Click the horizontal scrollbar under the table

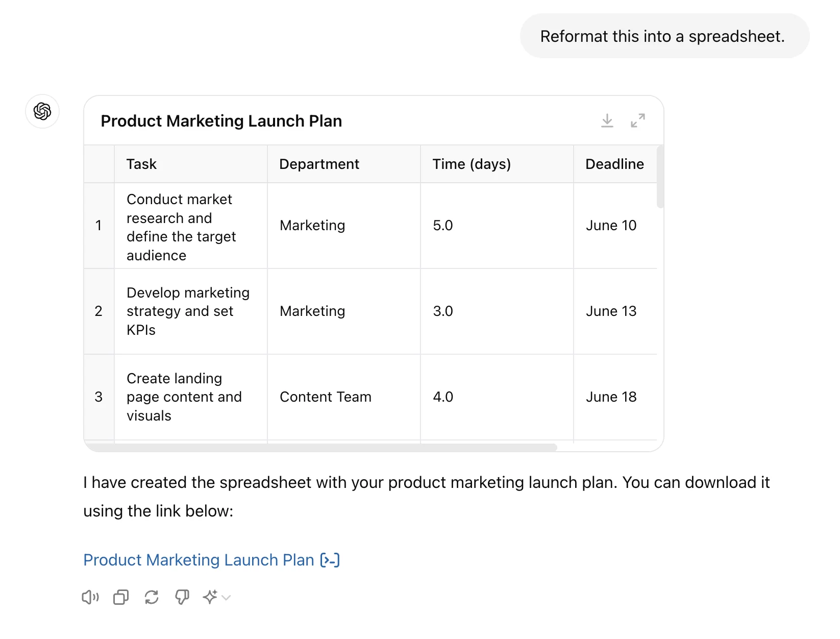click(322, 448)
